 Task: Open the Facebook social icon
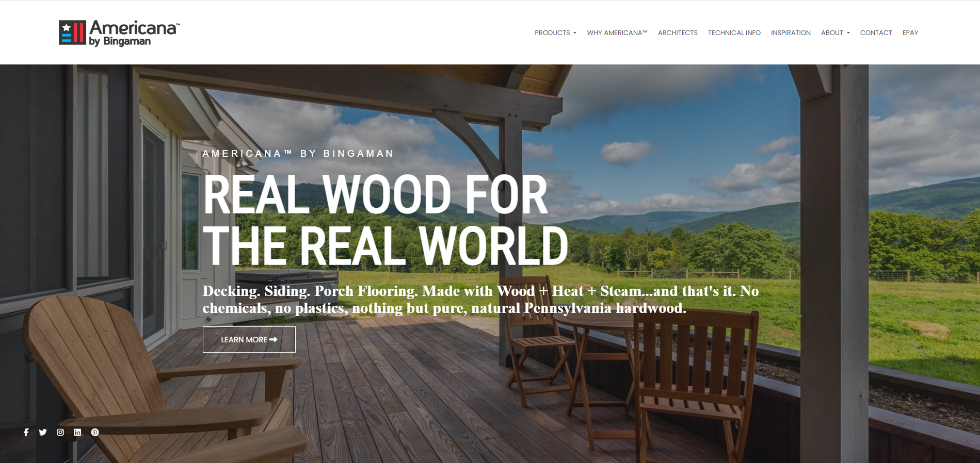coord(26,432)
